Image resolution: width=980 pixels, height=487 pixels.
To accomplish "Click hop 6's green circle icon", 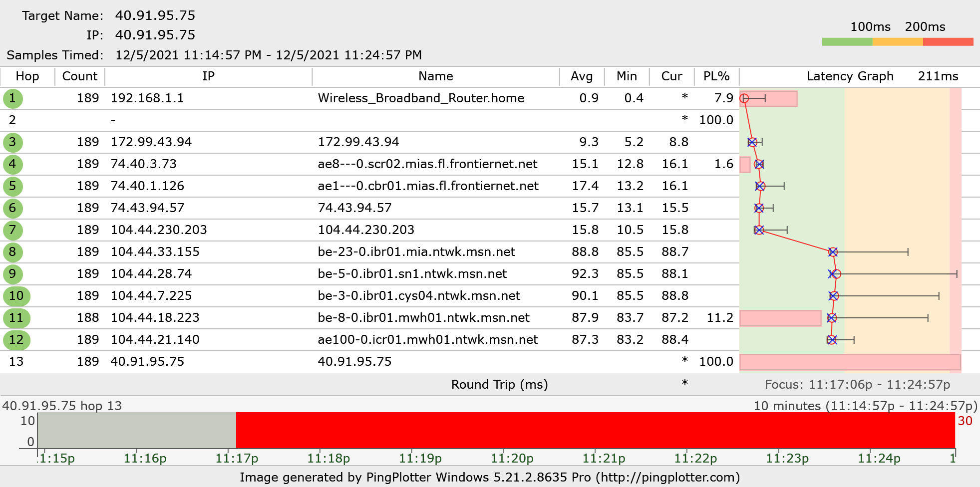I will coord(13,208).
